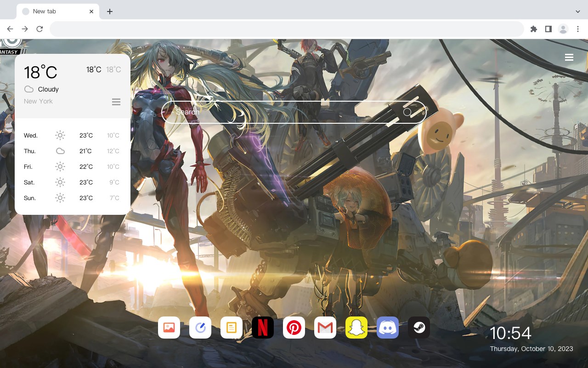Open the Snapchat shortcut

356,328
